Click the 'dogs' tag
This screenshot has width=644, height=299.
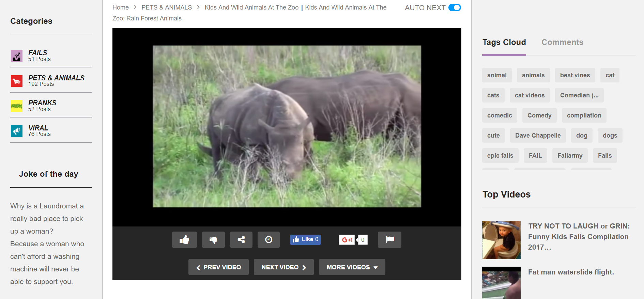tap(610, 136)
